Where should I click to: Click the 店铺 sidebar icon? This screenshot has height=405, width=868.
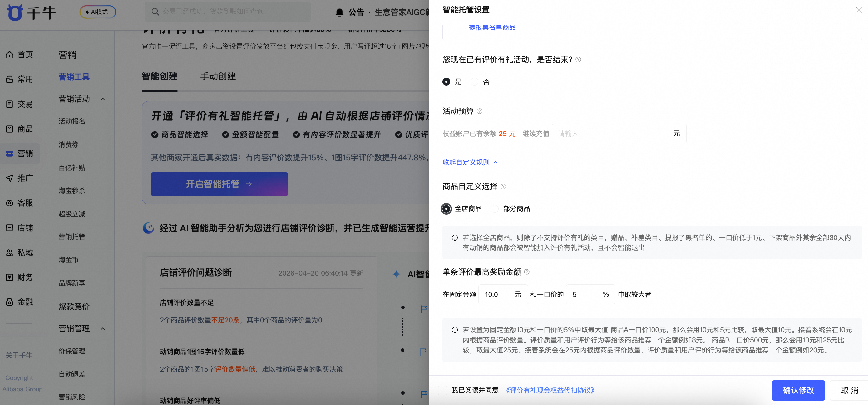pyautogui.click(x=9, y=228)
